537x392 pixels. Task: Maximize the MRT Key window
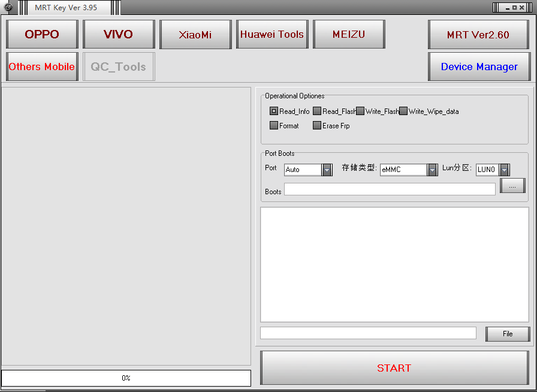pos(514,7)
